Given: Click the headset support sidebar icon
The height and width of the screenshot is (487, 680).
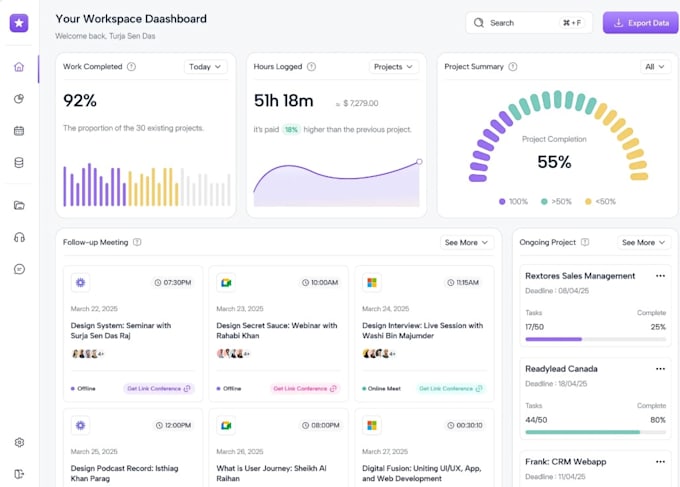Looking at the screenshot, I should coord(19,237).
